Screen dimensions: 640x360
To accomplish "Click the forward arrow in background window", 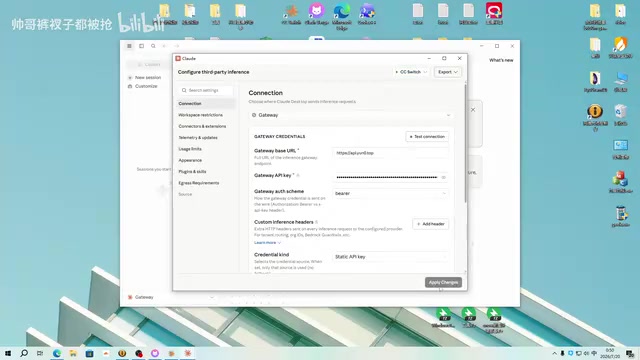I will click(x=176, y=46).
